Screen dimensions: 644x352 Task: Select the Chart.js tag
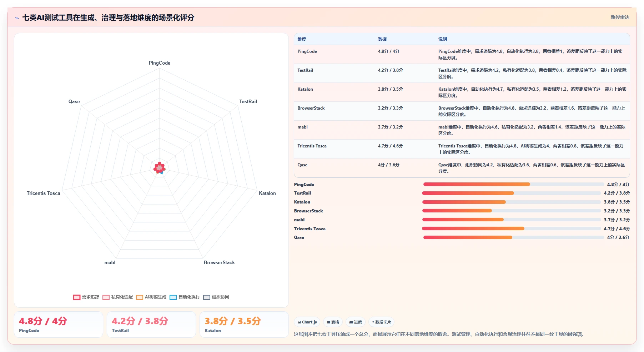click(x=307, y=322)
